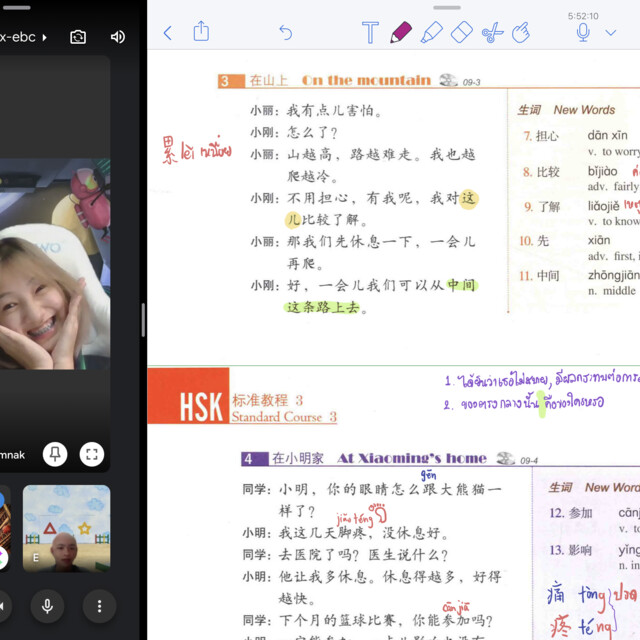Click the green highlighted text 这条路上去
Viewport: 640px width, 640px height.
point(323,307)
